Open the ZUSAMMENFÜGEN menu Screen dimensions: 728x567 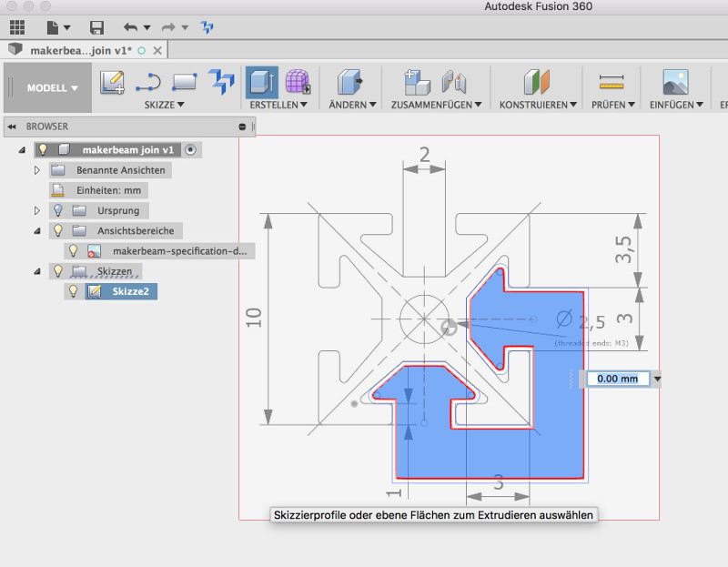[x=430, y=105]
